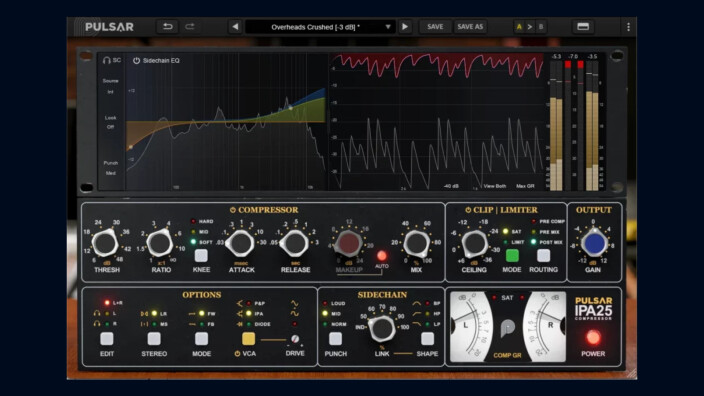This screenshot has width=704, height=396.
Task: Click the blue output GAIN knob
Action: [x=594, y=243]
